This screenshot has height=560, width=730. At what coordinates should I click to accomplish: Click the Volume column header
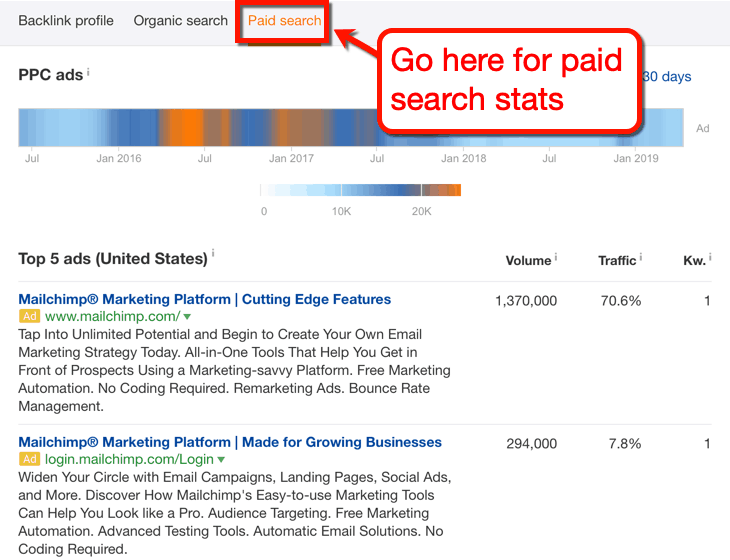(x=528, y=261)
